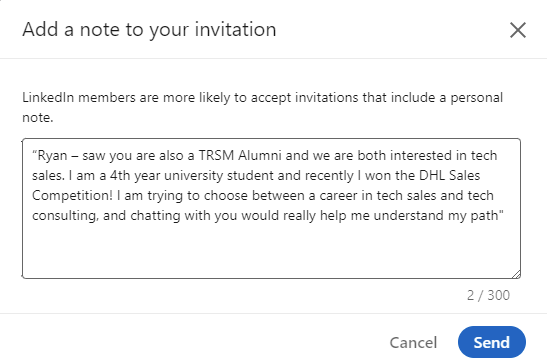This screenshot has width=547, height=364.
Task: Click the 'Add a note to your invitation' heading
Action: coord(149,30)
